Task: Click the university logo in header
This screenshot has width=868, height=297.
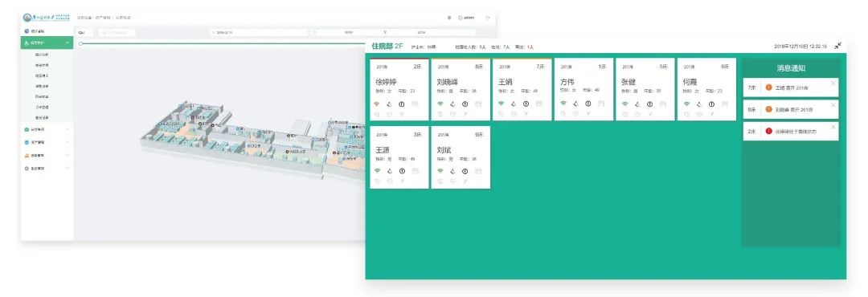Action: [x=47, y=18]
